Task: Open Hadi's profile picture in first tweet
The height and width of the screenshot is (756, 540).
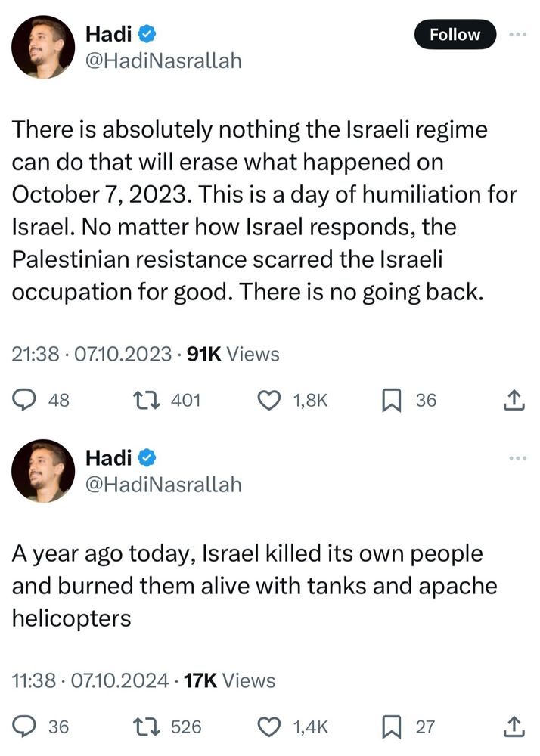Action: point(43,47)
